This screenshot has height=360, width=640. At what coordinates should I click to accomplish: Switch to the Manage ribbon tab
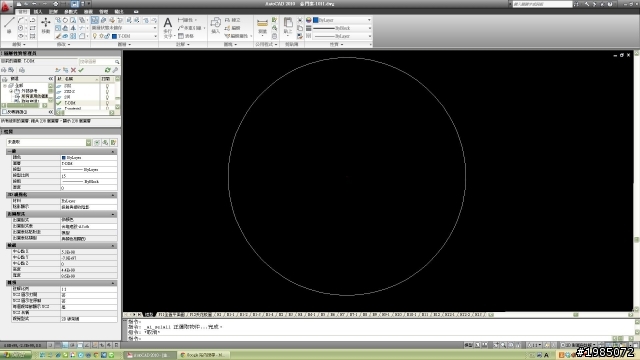point(104,12)
